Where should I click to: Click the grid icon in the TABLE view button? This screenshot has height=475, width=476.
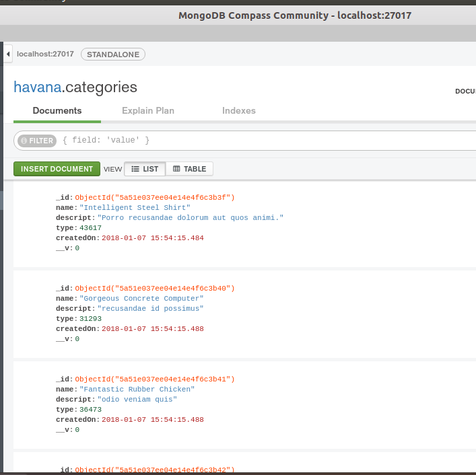pyautogui.click(x=176, y=169)
